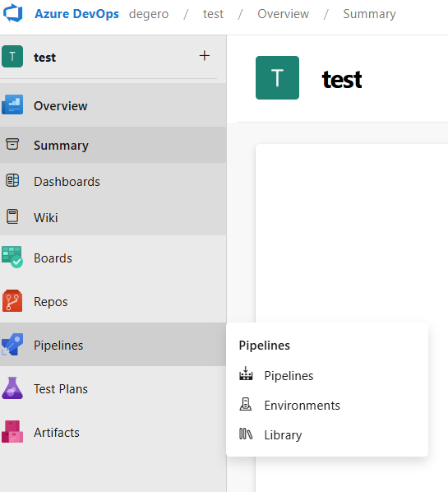448x492 pixels.
Task: Click the Pipelines rocket icon in sidebar
Action: pyautogui.click(x=12, y=344)
